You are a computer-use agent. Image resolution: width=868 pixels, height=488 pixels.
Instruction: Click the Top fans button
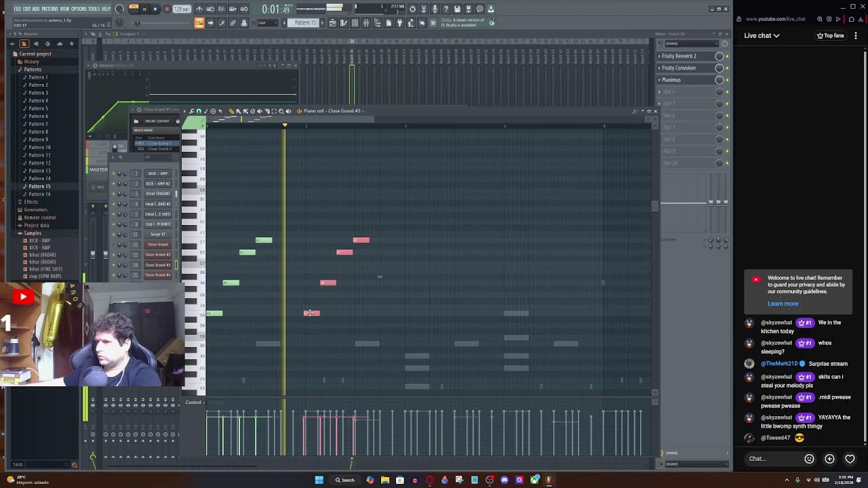pos(831,35)
